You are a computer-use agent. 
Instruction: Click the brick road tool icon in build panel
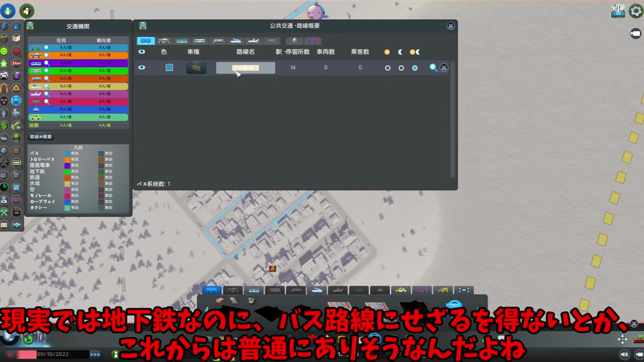pos(220,301)
